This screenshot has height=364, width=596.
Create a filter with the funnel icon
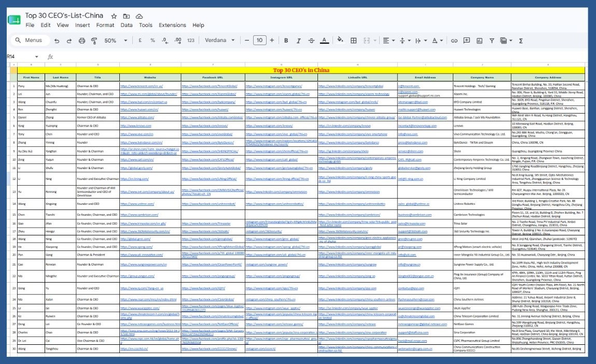tap(491, 40)
